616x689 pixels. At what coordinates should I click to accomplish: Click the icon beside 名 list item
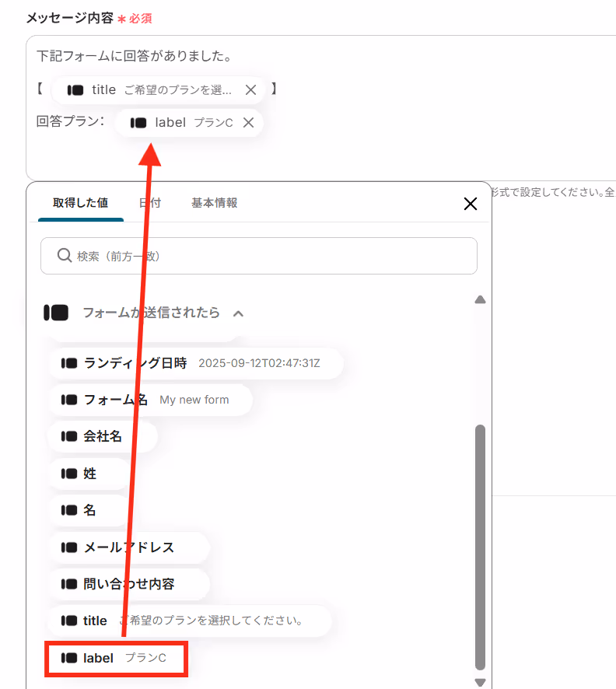point(69,510)
